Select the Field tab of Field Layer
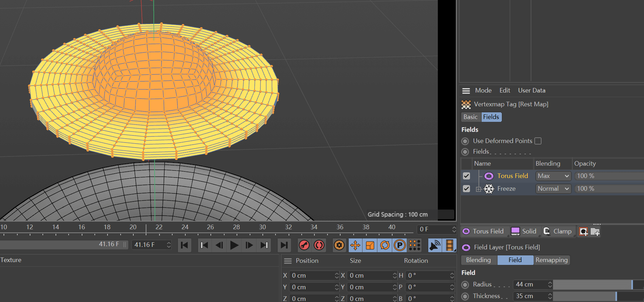The image size is (644, 302). 515,260
